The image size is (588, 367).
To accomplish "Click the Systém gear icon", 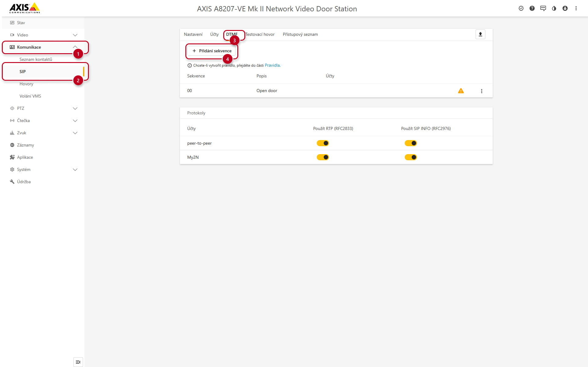I will [x=12, y=169].
